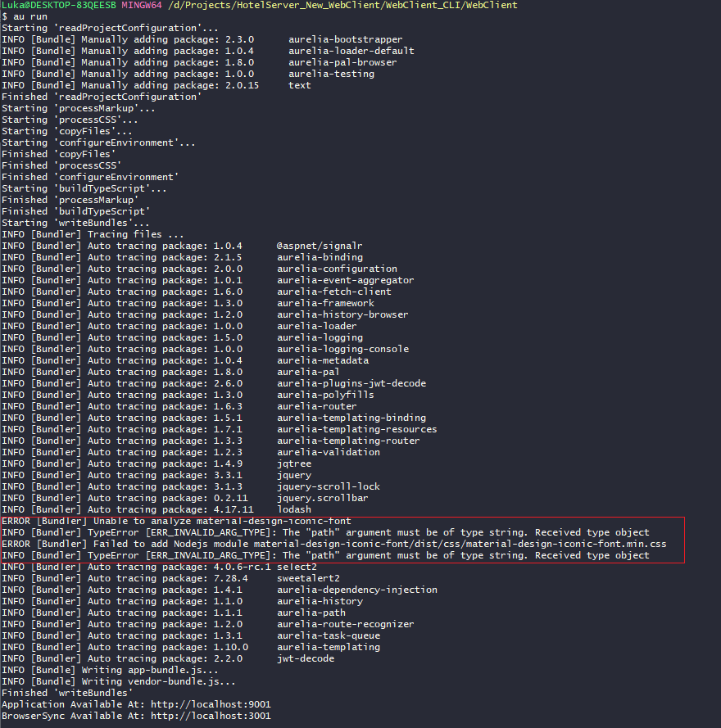The width and height of the screenshot is (721, 728).
Task: Click the lodash package name
Action: pyautogui.click(x=294, y=510)
